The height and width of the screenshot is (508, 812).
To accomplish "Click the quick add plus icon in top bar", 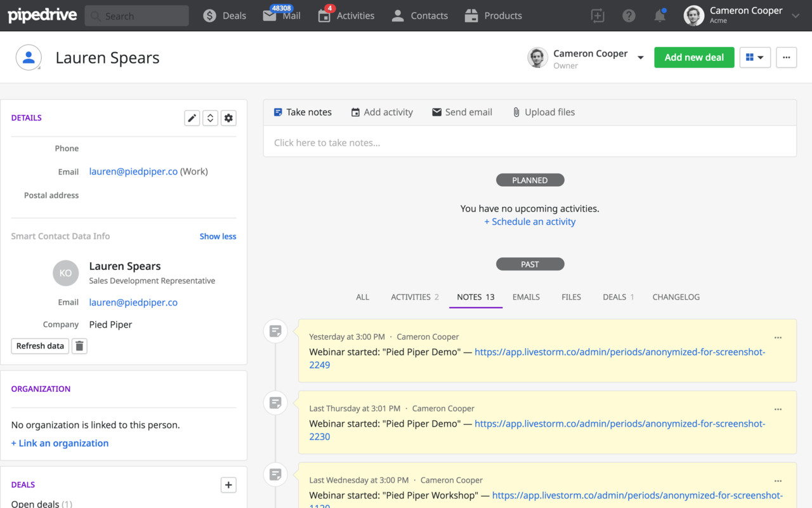I will (598, 16).
